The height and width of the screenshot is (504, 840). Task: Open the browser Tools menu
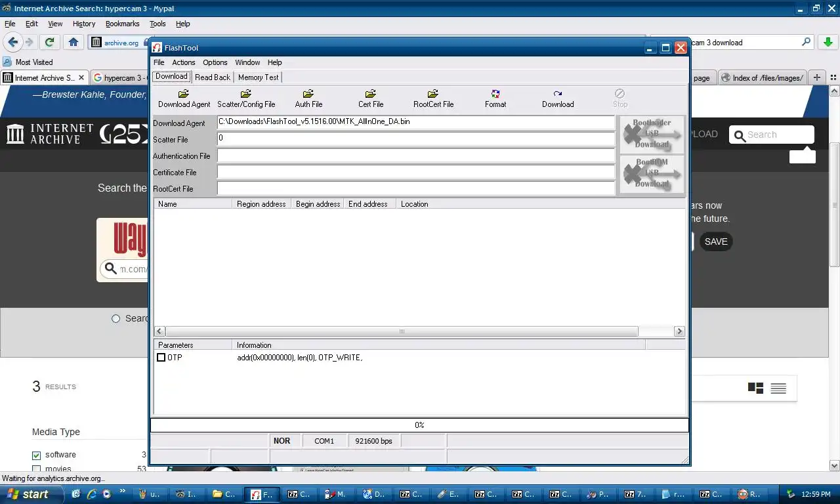157,24
